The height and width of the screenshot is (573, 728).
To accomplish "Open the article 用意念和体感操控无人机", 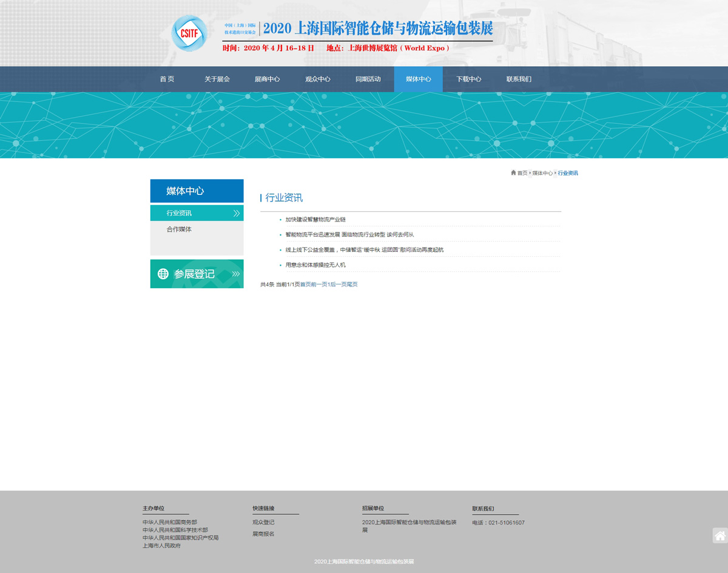I will point(315,265).
